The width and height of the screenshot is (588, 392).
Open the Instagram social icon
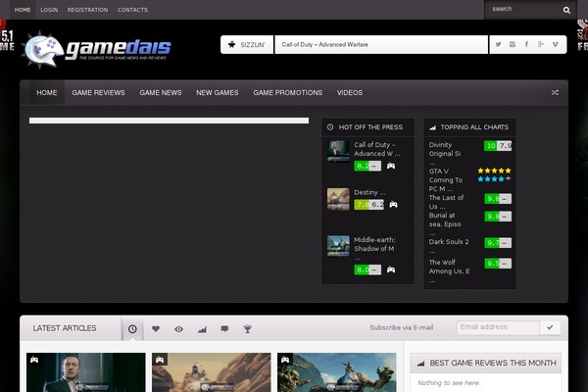click(513, 44)
